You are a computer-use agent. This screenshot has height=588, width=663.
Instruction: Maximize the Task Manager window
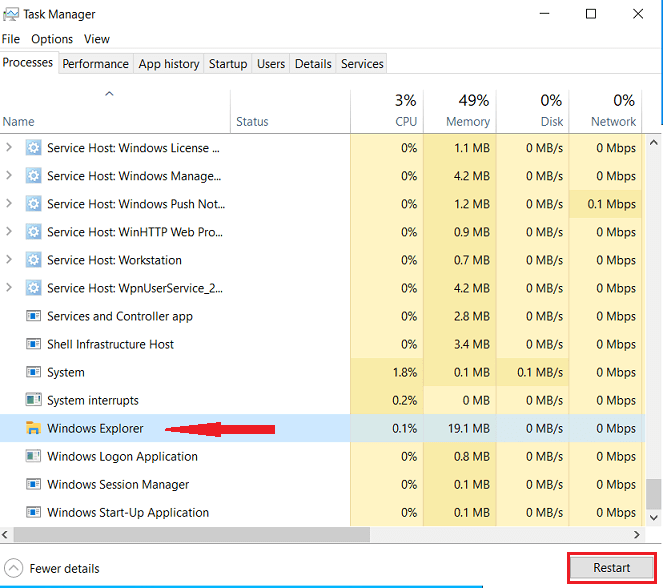(591, 14)
